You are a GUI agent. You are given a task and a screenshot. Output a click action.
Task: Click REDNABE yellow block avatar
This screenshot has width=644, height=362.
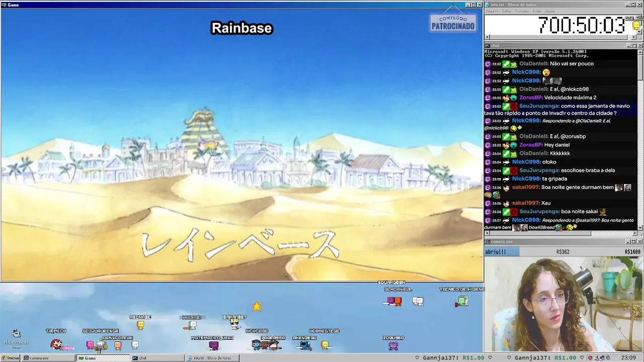[x=140, y=325]
